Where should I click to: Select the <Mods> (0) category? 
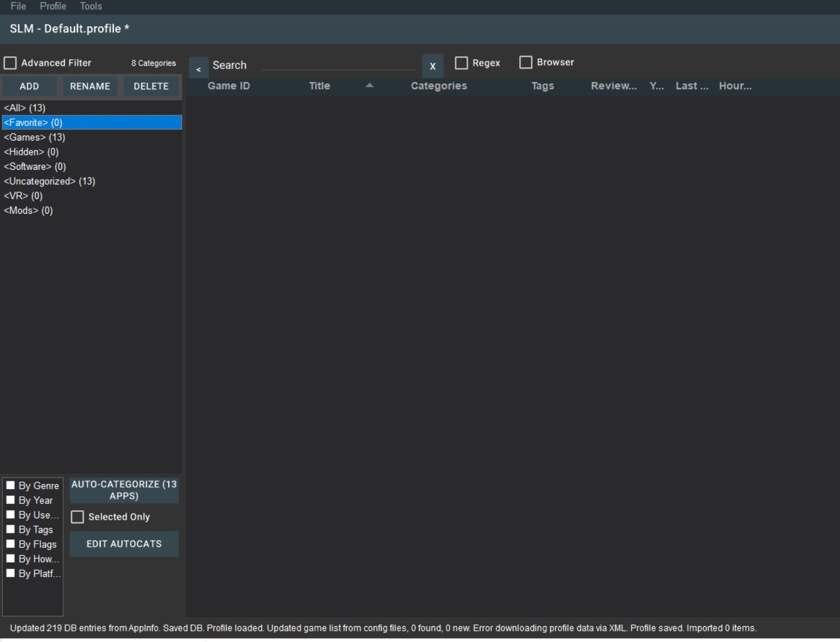coord(92,210)
